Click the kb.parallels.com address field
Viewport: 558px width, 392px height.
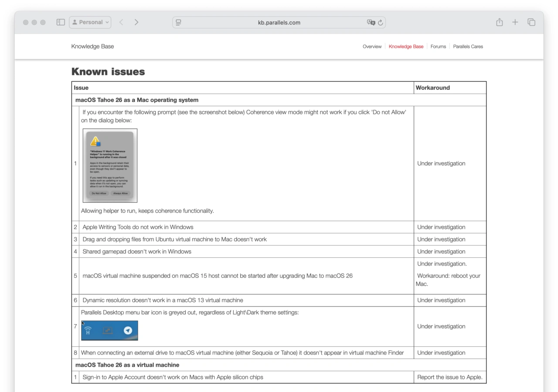(x=279, y=23)
